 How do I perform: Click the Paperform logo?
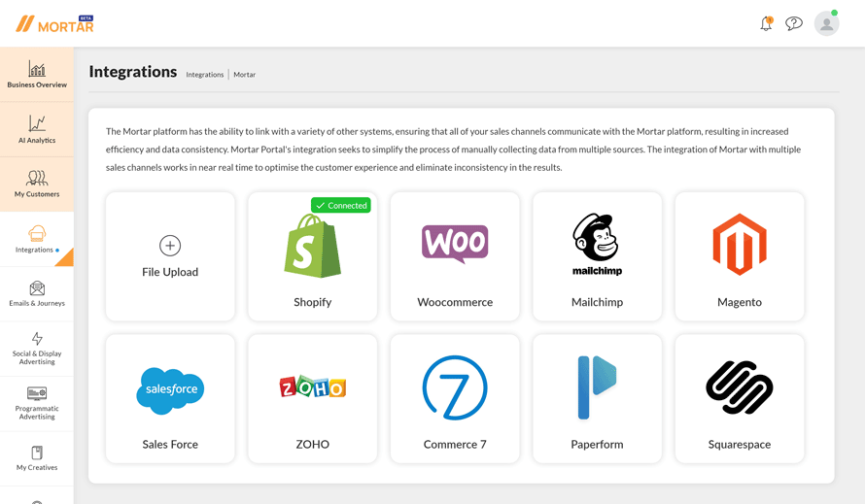597,387
